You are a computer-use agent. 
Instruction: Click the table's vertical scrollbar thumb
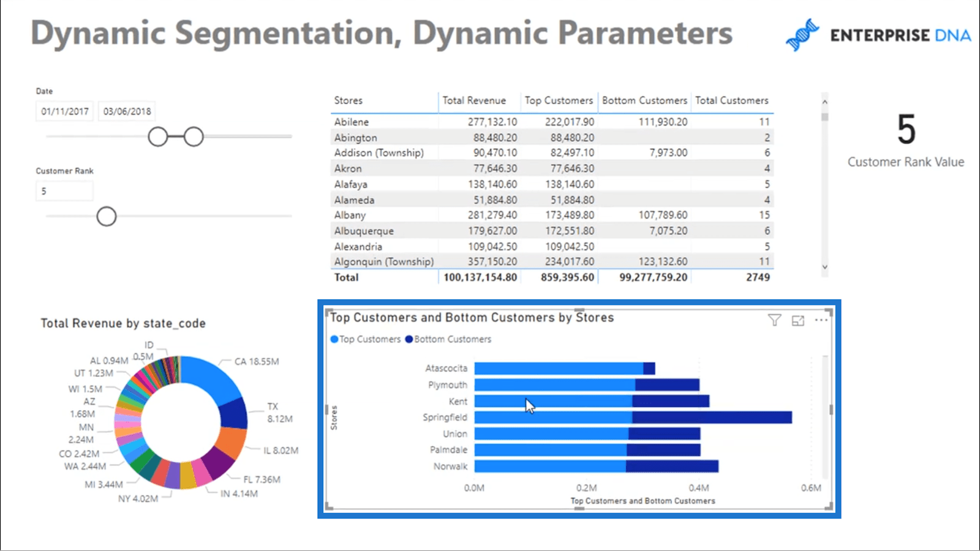[824, 116]
